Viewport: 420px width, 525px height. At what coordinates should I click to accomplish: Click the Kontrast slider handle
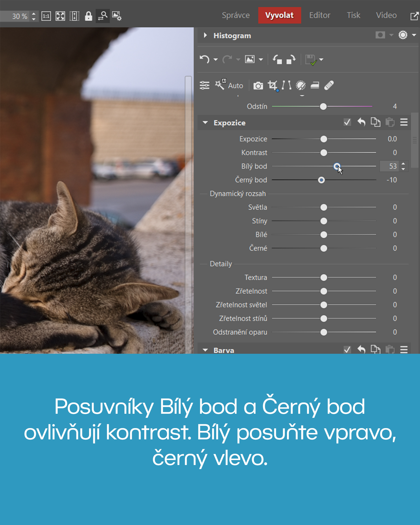(x=324, y=153)
